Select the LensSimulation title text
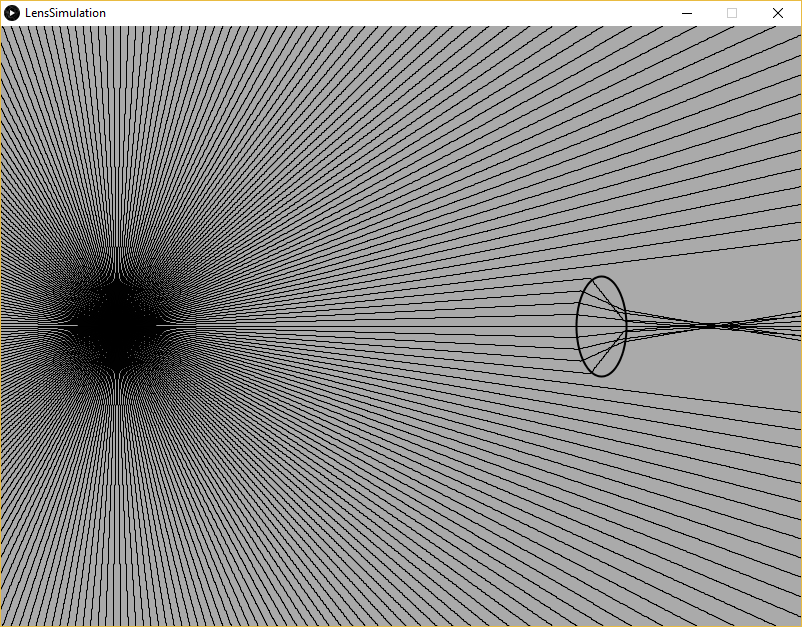The width and height of the screenshot is (802, 627). 65,13
